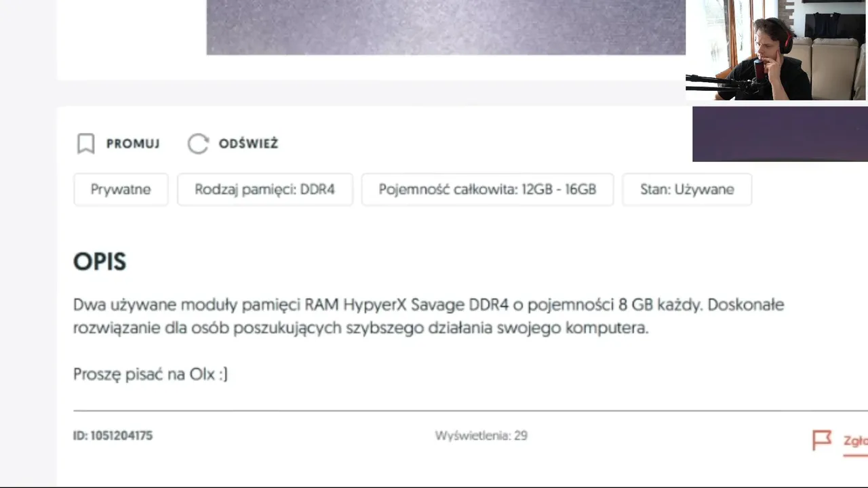Click the OPIS section heading
The height and width of the screenshot is (488, 868).
(x=100, y=262)
